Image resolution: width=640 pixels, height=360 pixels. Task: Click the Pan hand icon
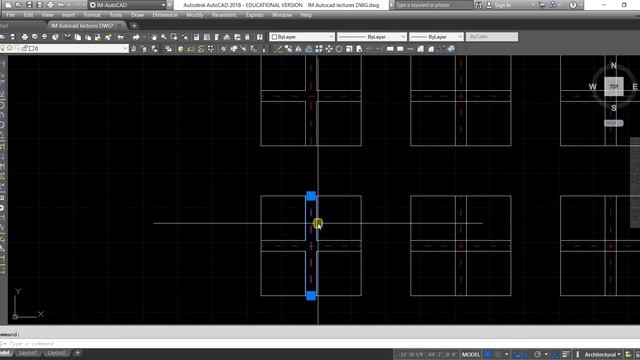(154, 37)
